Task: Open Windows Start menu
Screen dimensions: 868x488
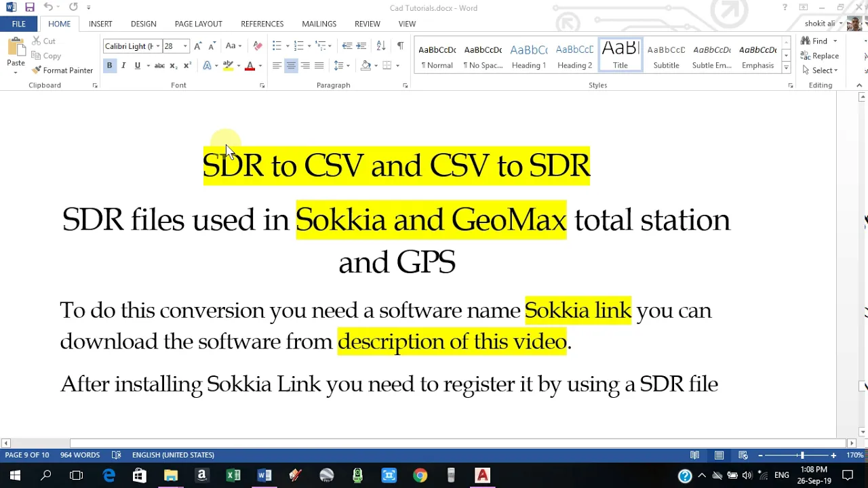Action: click(15, 476)
